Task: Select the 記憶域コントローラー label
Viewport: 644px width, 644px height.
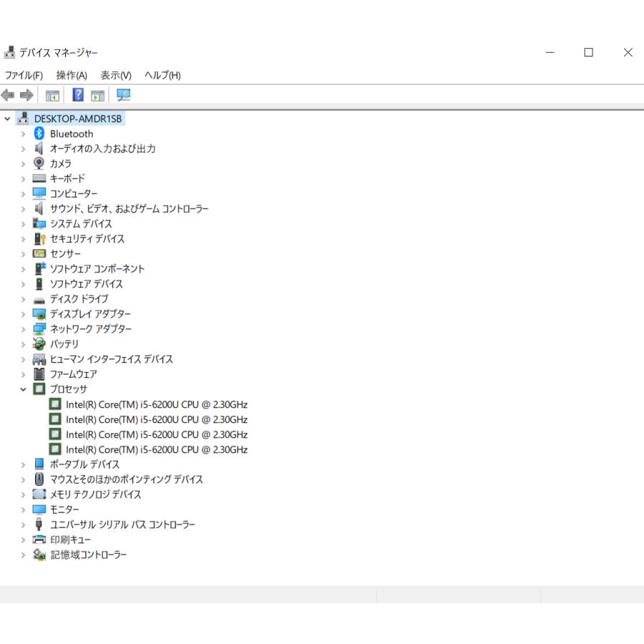Action: (x=88, y=555)
